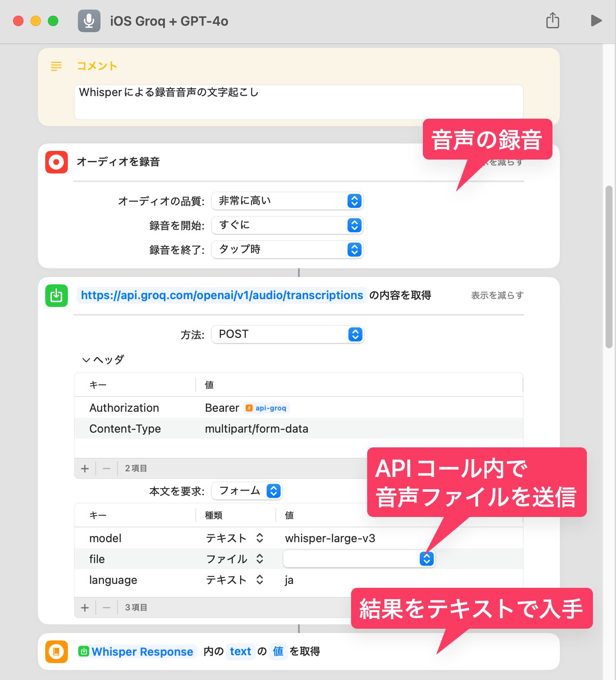Click the Groq transcriptions API URL

(x=222, y=295)
